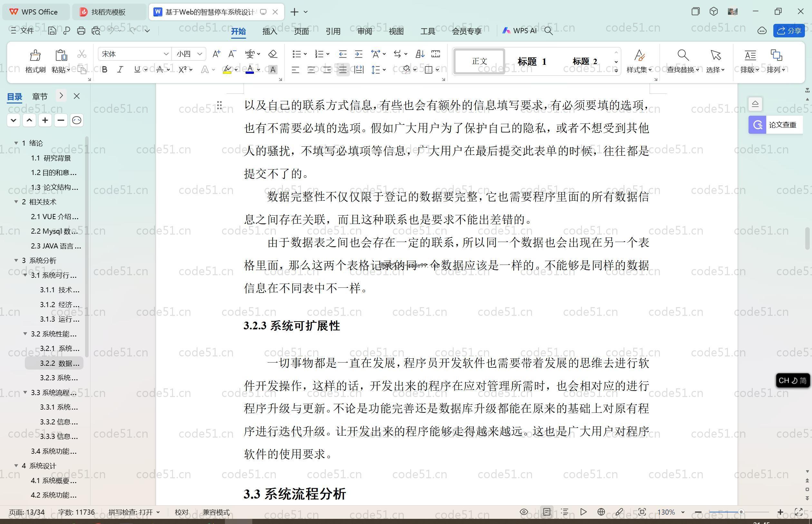Screen dimensions: 812x524
Task: Click the 论文查重 button
Action: [776, 125]
